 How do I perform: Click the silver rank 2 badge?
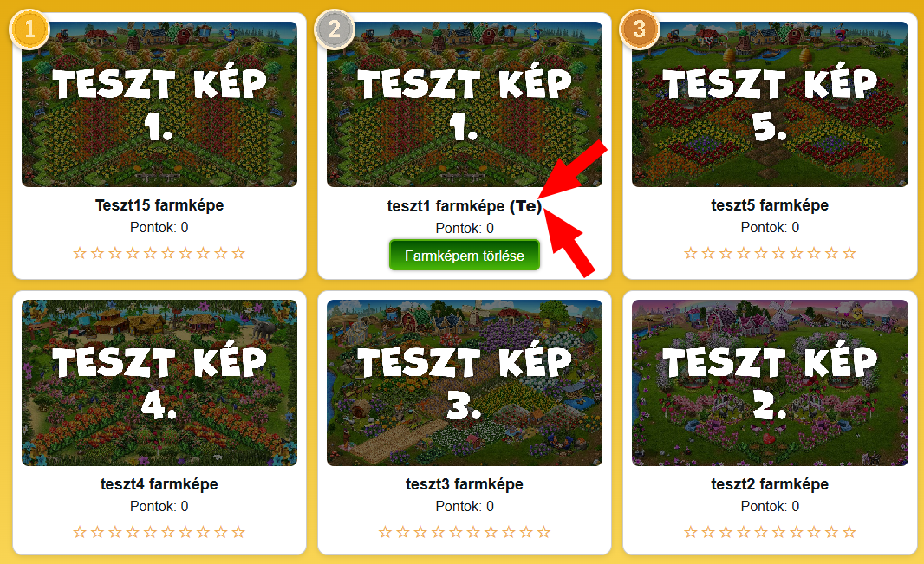click(334, 29)
